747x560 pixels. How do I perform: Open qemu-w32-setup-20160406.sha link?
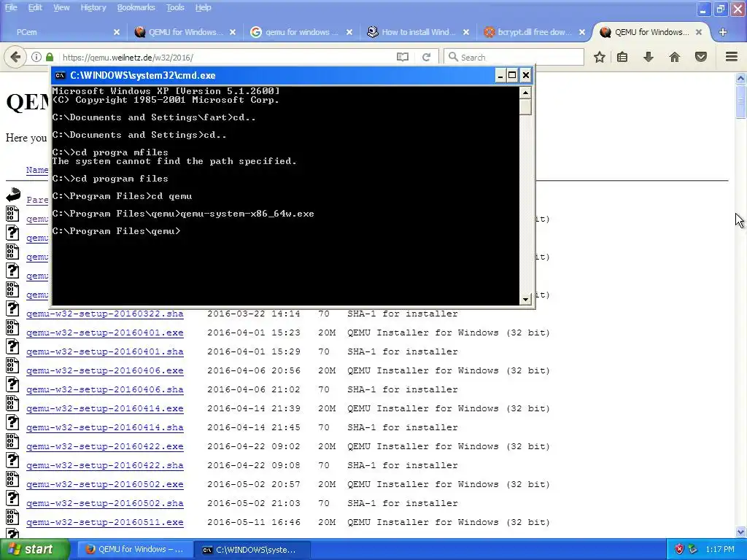(x=105, y=389)
